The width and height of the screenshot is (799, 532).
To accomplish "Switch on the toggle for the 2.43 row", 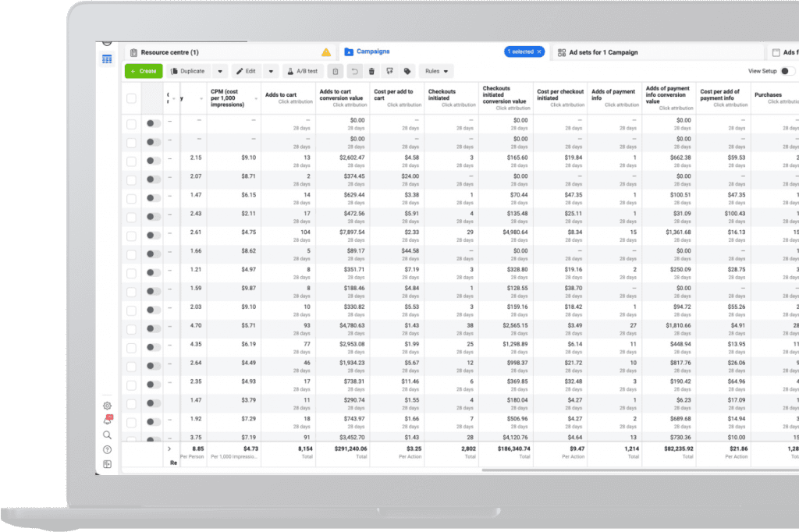I will [153, 217].
